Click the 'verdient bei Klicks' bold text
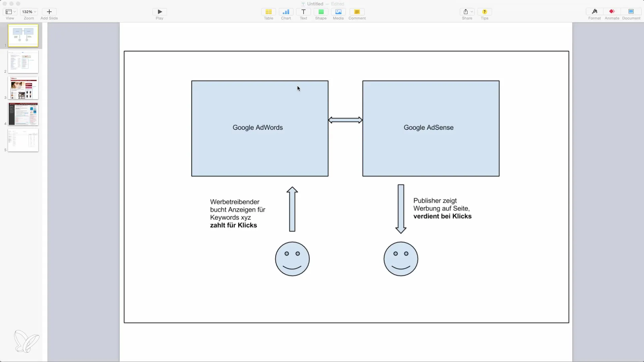 coord(442,216)
